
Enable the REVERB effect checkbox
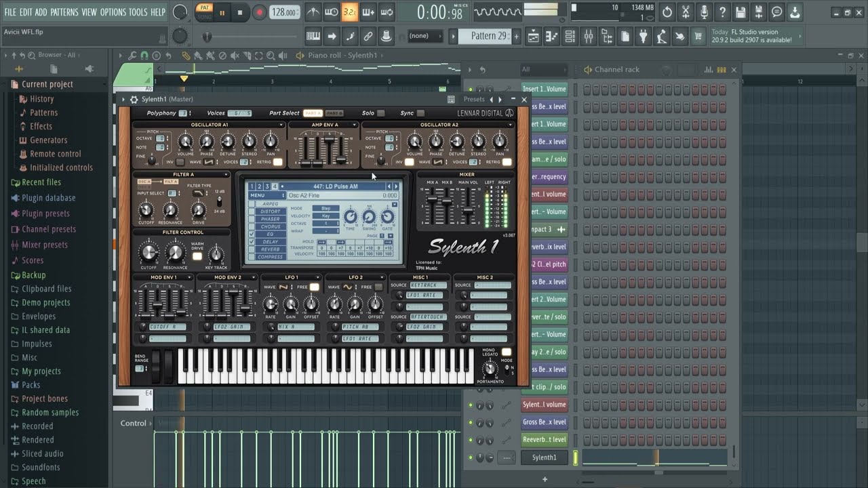pyautogui.click(x=252, y=249)
